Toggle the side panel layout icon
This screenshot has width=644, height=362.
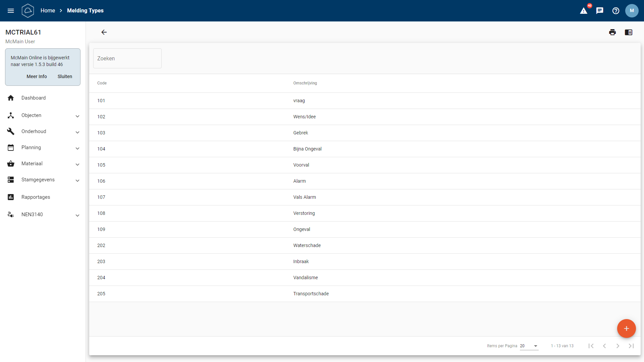pos(629,32)
